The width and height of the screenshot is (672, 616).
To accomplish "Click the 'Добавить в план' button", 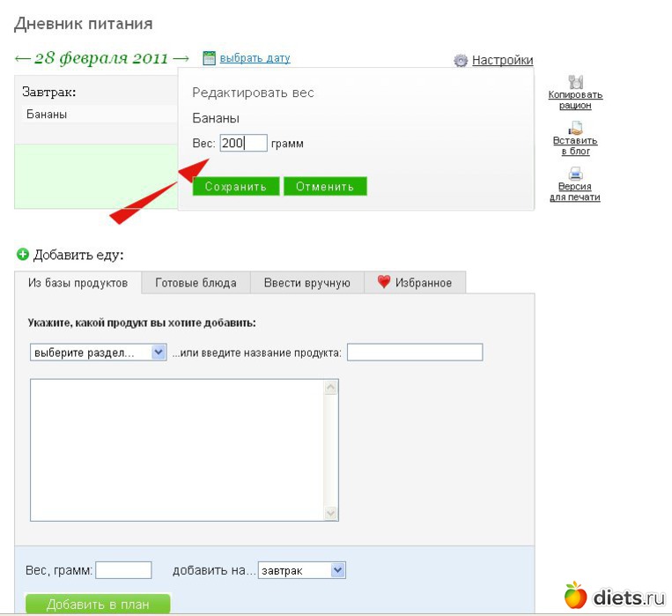I will tap(97, 605).
